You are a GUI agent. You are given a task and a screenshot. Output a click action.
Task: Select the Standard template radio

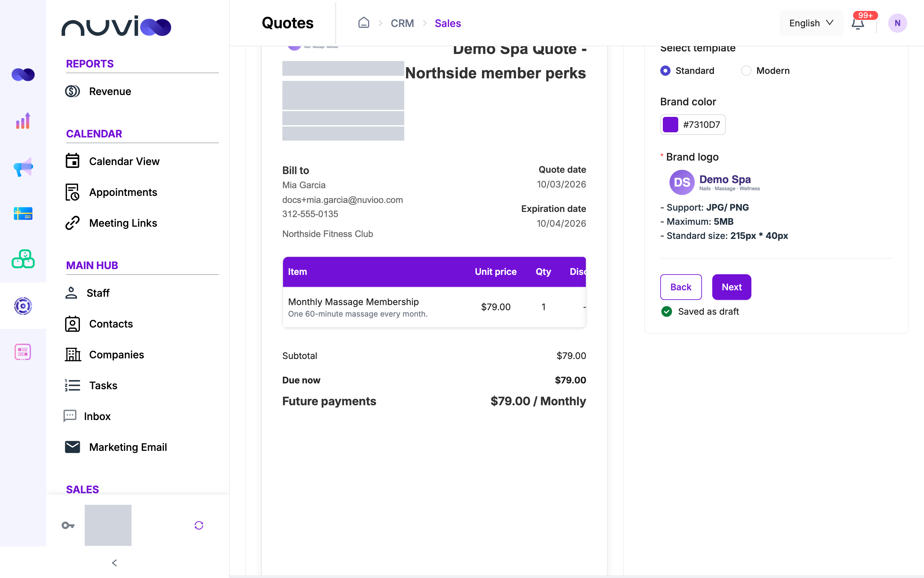[x=665, y=71]
